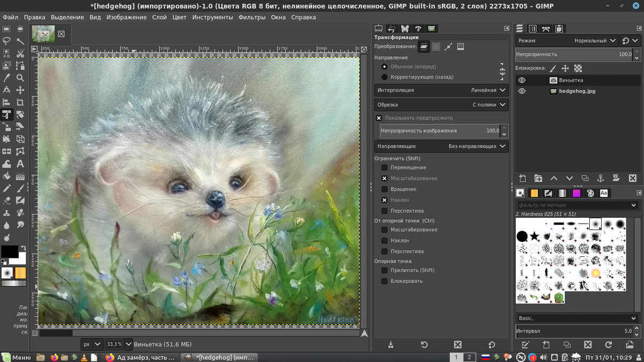Select Корректирующее (назад) direction radio button
The width and height of the screenshot is (644, 362).
tap(384, 77)
